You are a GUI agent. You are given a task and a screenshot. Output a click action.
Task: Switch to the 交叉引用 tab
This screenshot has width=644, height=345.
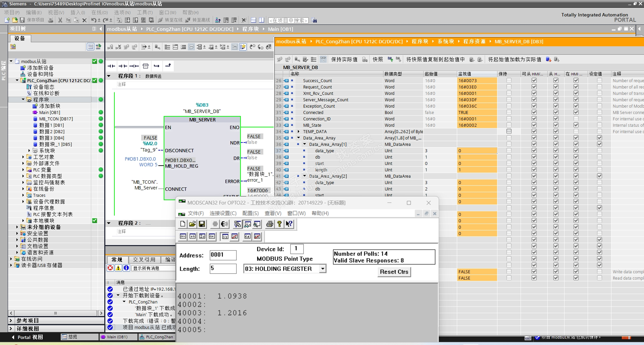pyautogui.click(x=144, y=260)
